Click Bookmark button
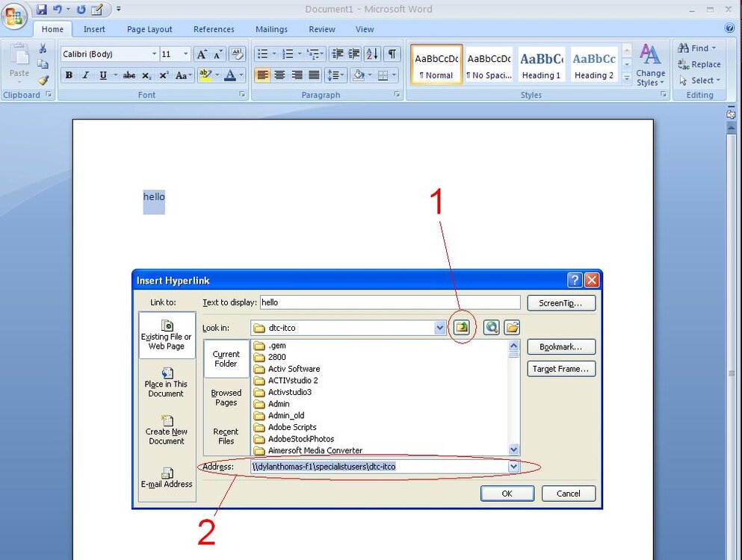742x560 pixels. [560, 346]
